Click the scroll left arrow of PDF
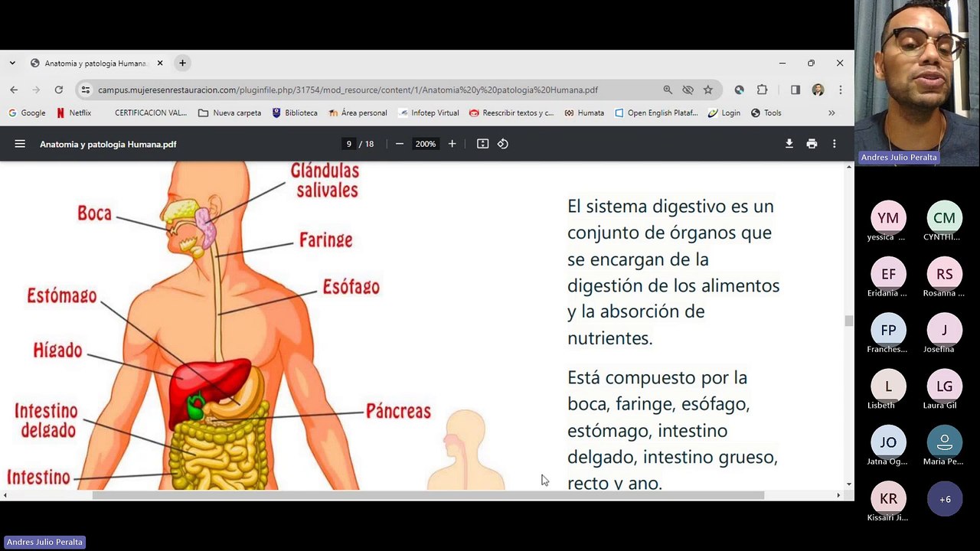The width and height of the screenshot is (980, 551). 5,495
